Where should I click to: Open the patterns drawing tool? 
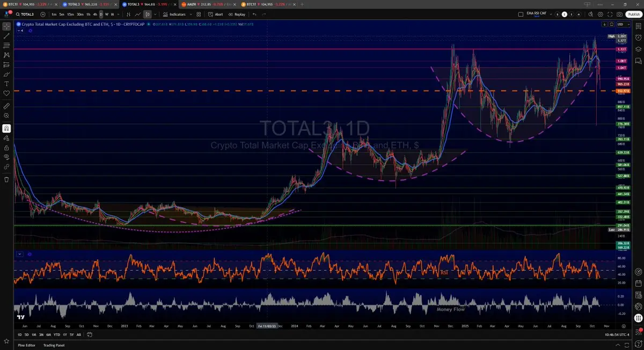pyautogui.click(x=6, y=55)
